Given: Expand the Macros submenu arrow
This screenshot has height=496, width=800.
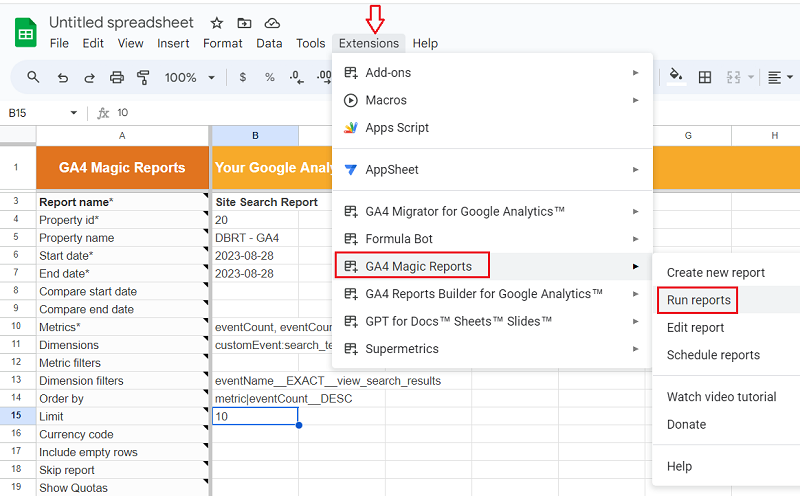Looking at the screenshot, I should pyautogui.click(x=636, y=100).
